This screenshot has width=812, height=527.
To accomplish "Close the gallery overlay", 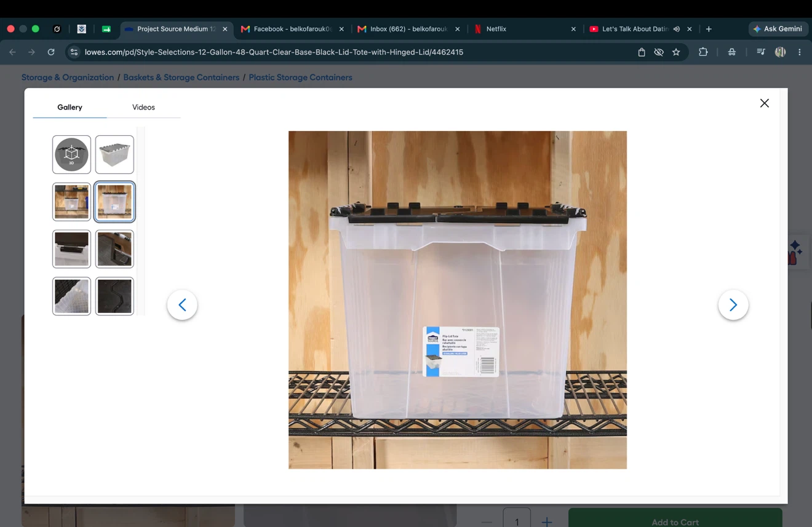I will coord(765,103).
